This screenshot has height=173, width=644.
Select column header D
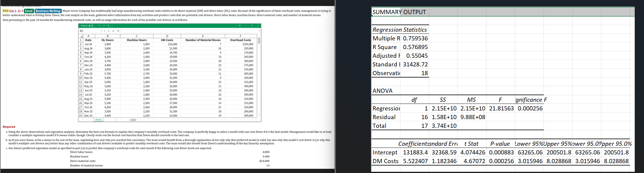coord(167,36)
